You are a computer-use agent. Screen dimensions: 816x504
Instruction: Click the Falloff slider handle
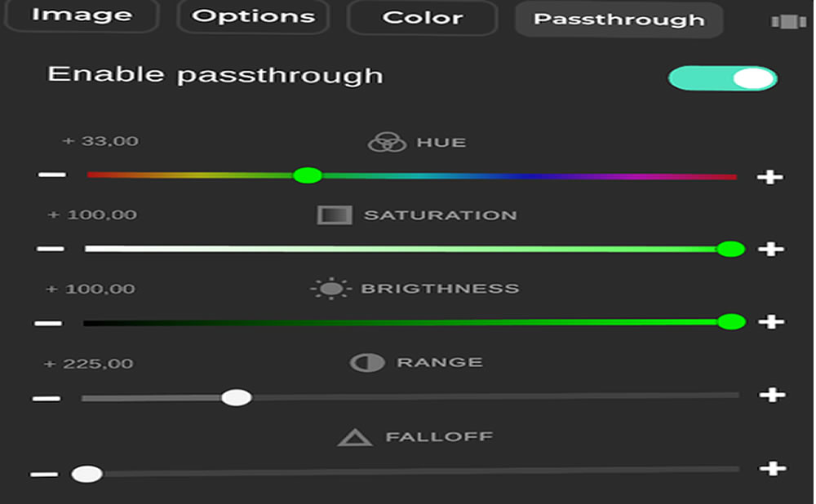point(86,474)
